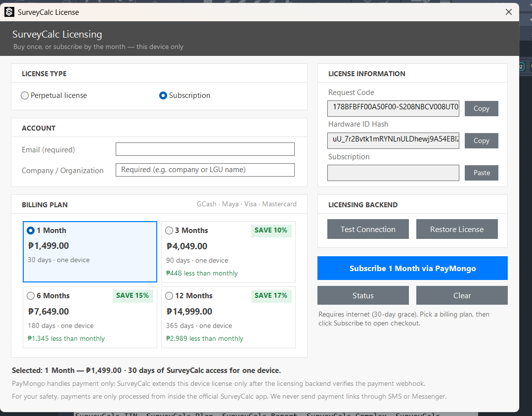Click the SAVE 15% badge

click(x=133, y=295)
